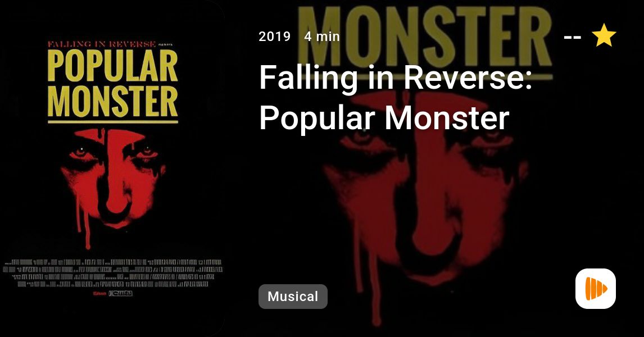The height and width of the screenshot is (337, 644).
Task: Click the 2019 release year
Action: pos(274,37)
